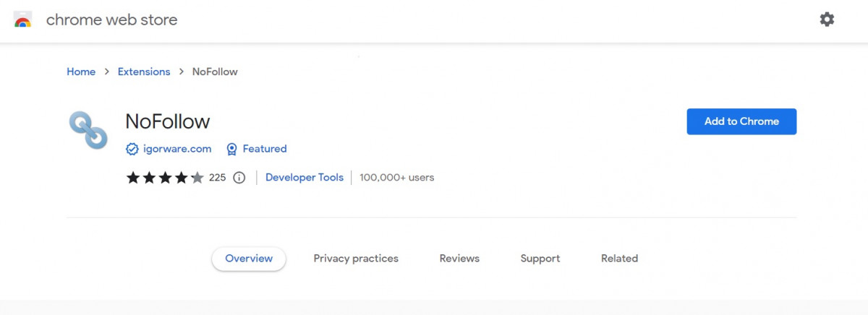868x315 pixels.
Task: Click the Chrome Web Store rainbow logo
Action: [x=22, y=20]
